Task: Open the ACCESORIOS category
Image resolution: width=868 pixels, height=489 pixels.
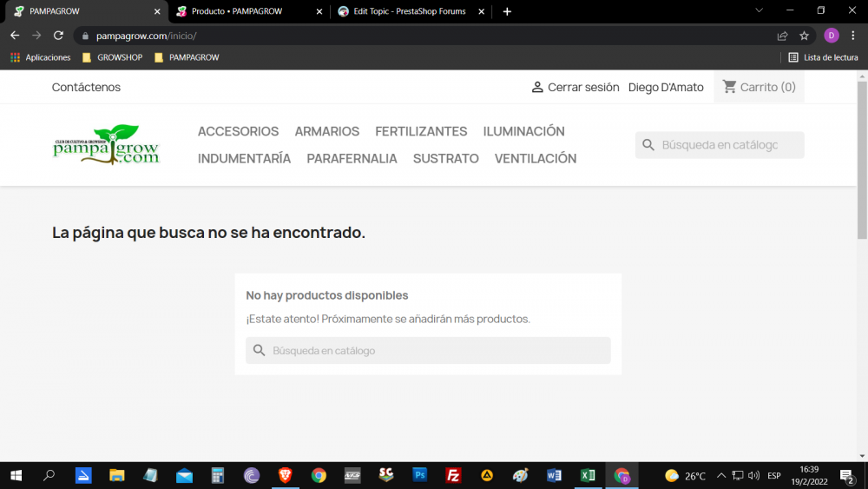Action: point(238,131)
